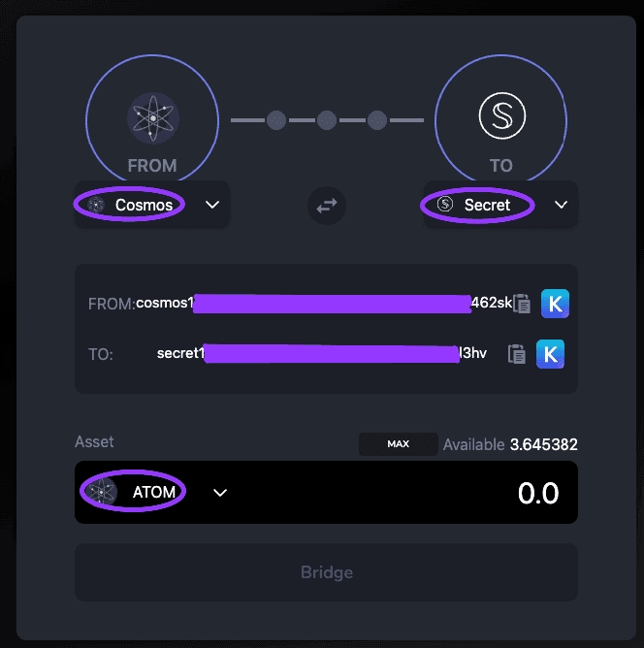
Task: Click the Secret Network logo in TO circle
Action: coord(501,117)
